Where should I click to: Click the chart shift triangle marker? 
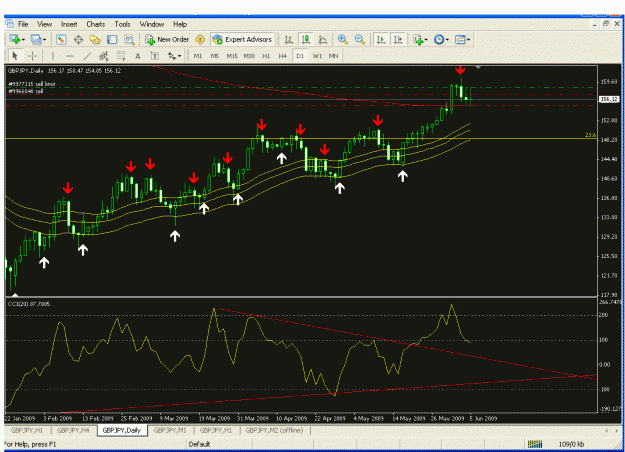coord(478,67)
